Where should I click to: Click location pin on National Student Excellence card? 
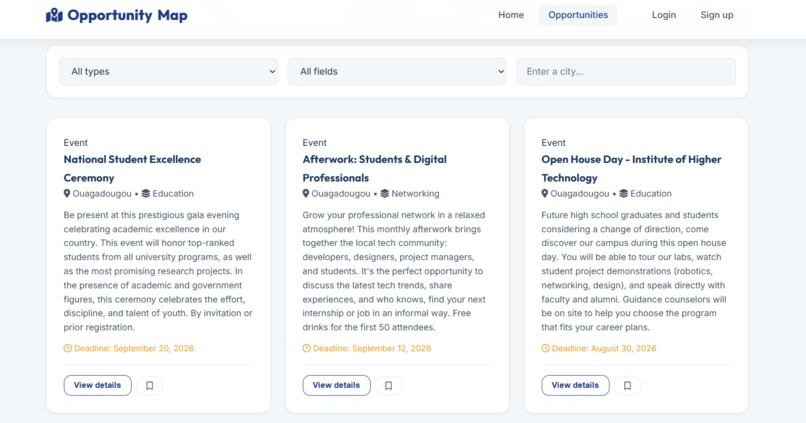coord(67,194)
